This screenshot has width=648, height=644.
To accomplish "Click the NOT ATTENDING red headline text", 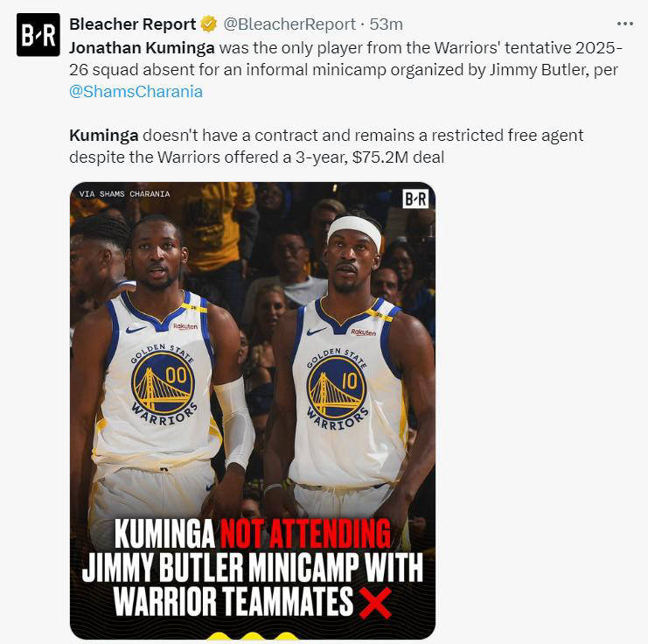I will (305, 533).
